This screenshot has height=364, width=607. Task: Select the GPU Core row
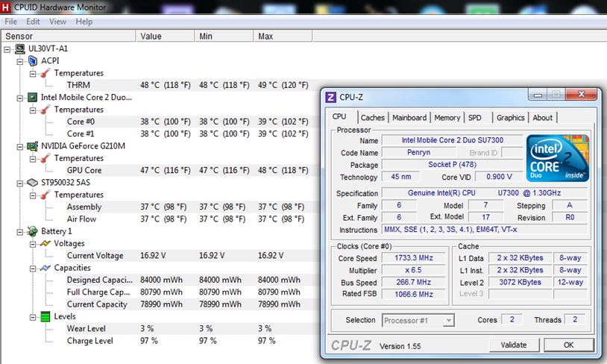187,170
